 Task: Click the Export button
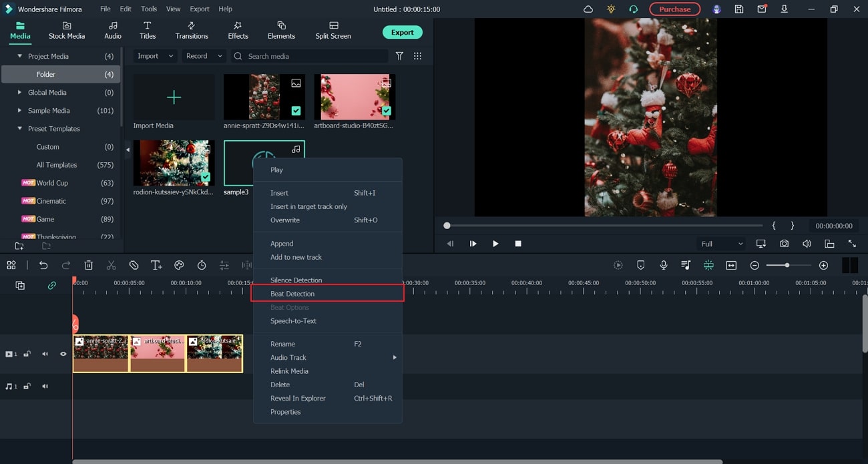[x=402, y=32]
